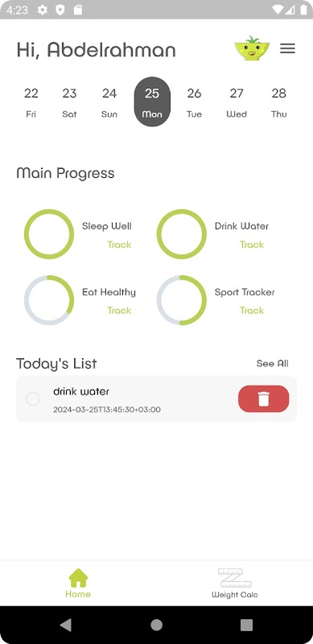Mark drink water task as complete

[33, 398]
